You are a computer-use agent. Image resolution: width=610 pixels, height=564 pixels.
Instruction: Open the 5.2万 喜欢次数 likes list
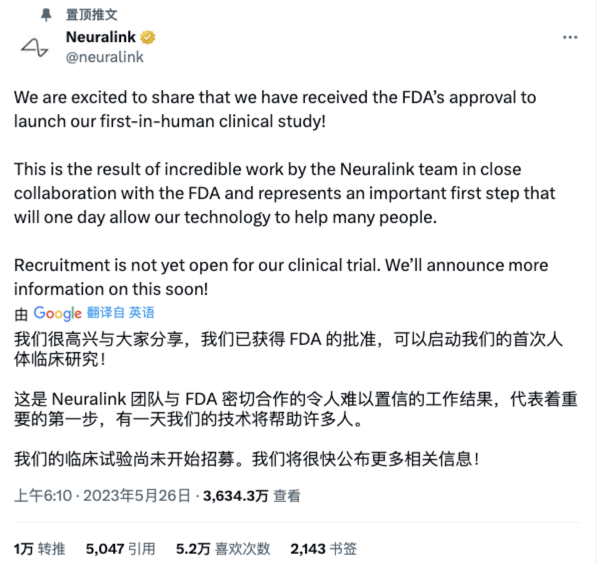click(x=223, y=549)
